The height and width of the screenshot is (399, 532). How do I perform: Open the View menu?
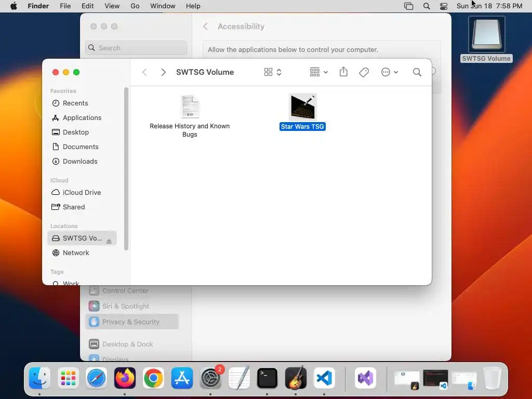tap(112, 6)
